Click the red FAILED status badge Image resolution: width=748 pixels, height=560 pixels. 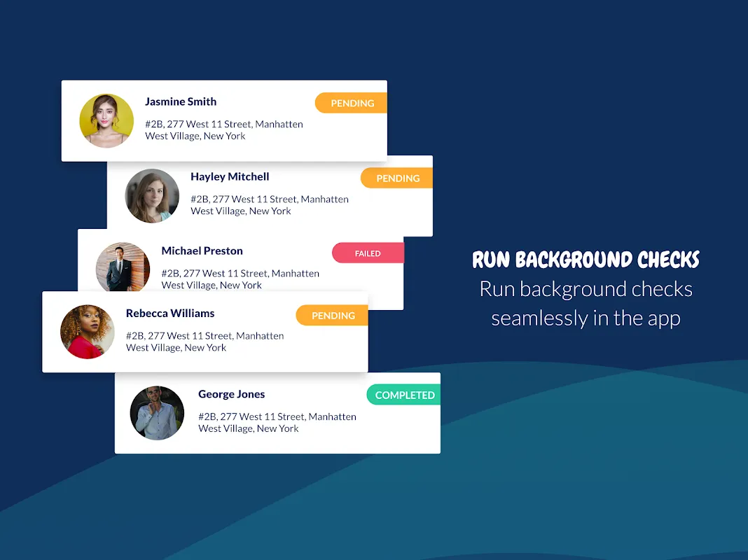[368, 253]
